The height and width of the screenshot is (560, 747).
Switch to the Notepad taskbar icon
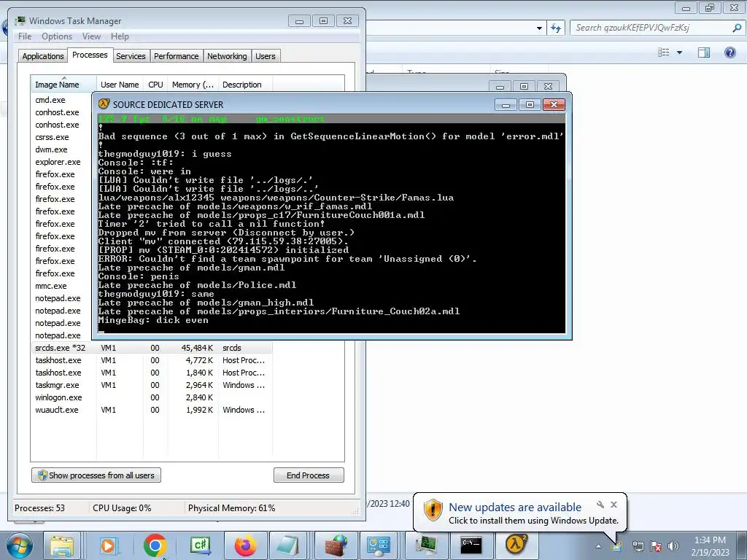(290, 545)
